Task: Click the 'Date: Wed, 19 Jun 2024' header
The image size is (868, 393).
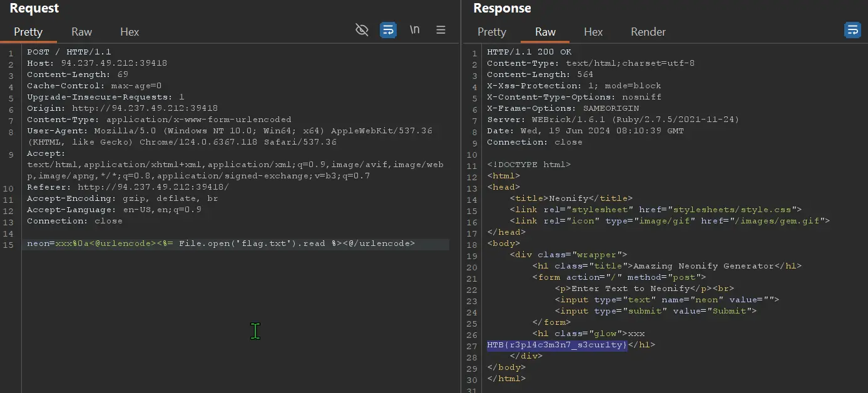Action: (x=585, y=131)
